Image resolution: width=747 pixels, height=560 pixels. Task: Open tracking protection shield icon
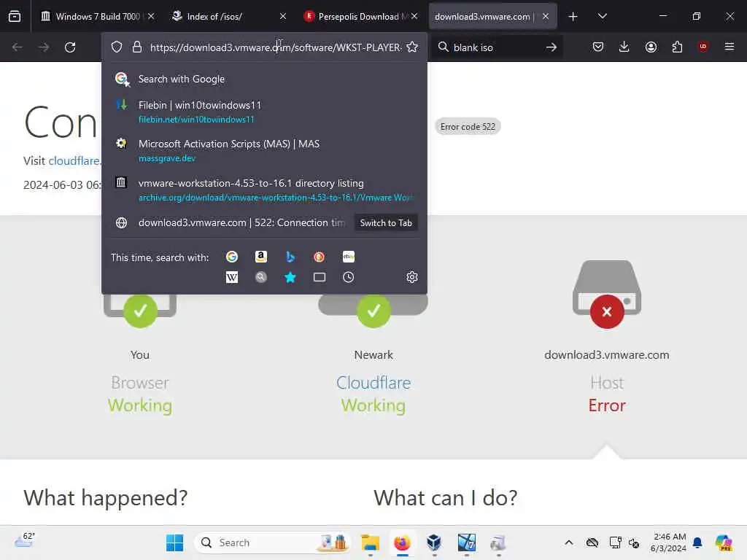tap(117, 47)
